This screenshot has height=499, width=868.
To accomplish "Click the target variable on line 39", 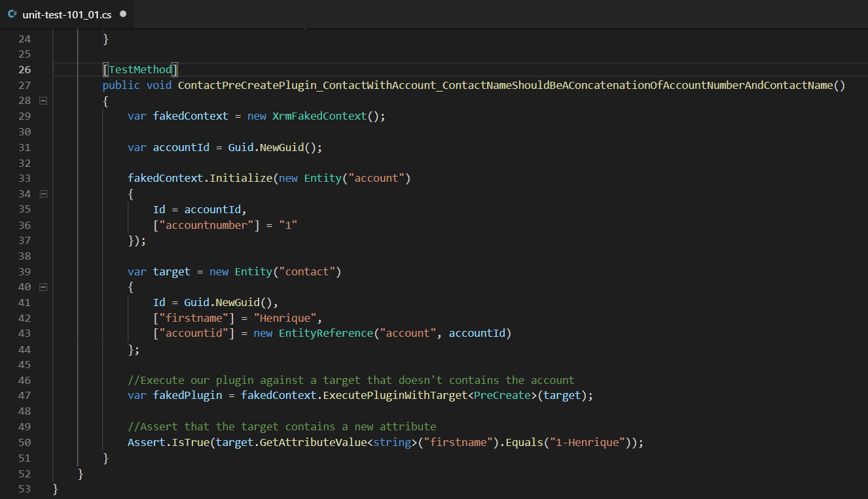I will [172, 271].
